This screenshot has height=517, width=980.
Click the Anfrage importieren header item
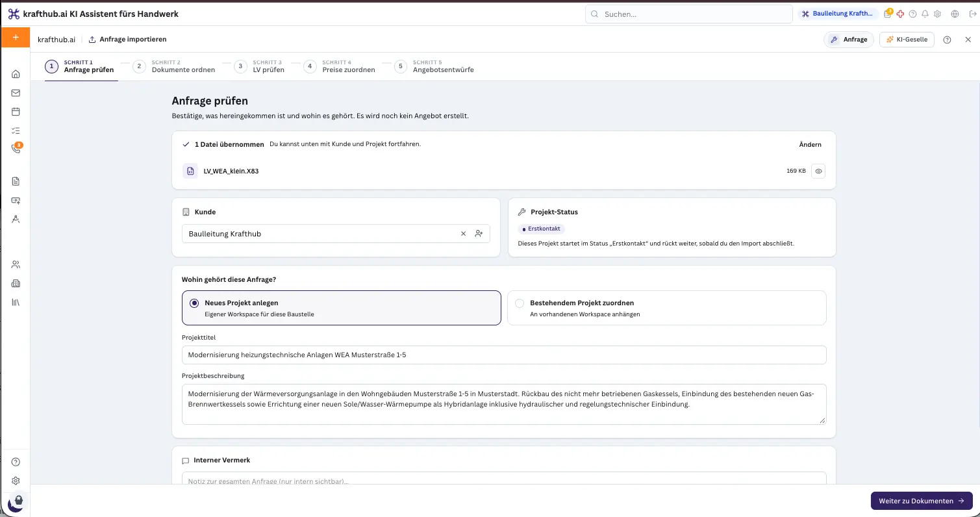click(127, 40)
